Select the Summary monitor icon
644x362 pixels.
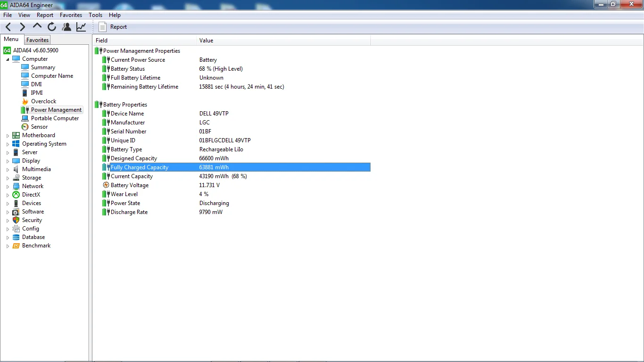(x=25, y=67)
